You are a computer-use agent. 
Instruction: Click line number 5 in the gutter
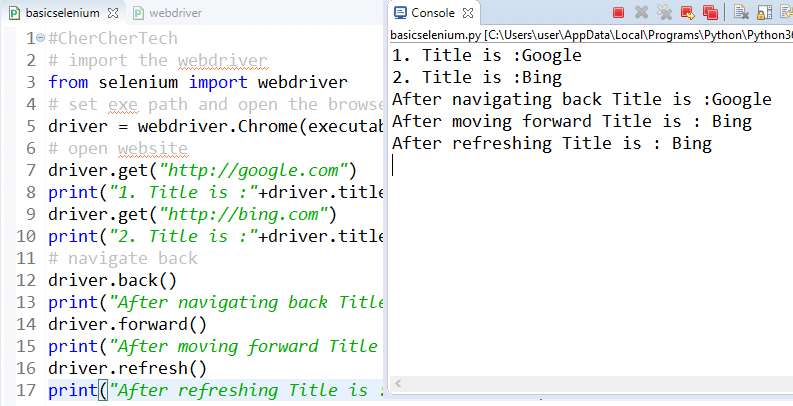[x=31, y=126]
